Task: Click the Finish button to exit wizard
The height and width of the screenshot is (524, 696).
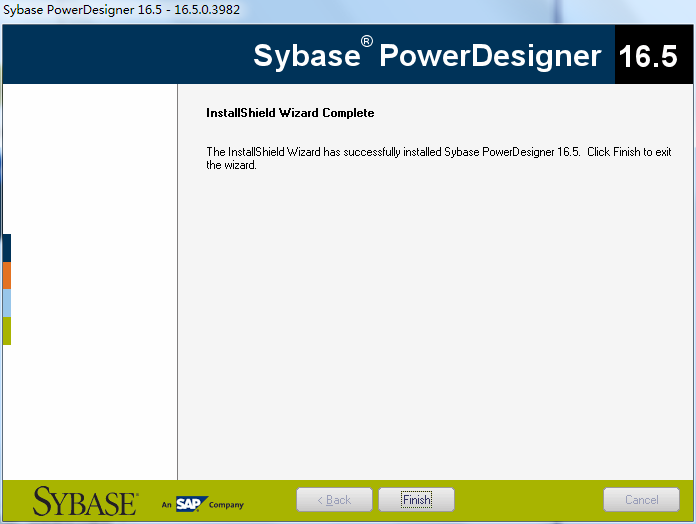Action: point(416,500)
